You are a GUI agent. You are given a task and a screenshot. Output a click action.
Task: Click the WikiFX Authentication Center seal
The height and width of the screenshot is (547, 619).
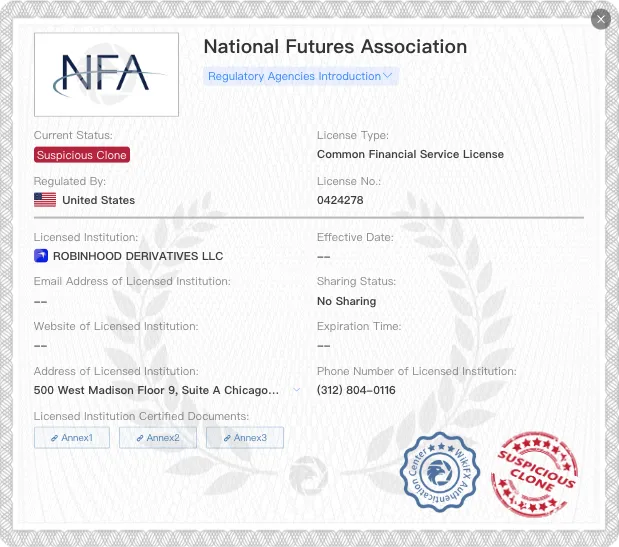point(440,472)
